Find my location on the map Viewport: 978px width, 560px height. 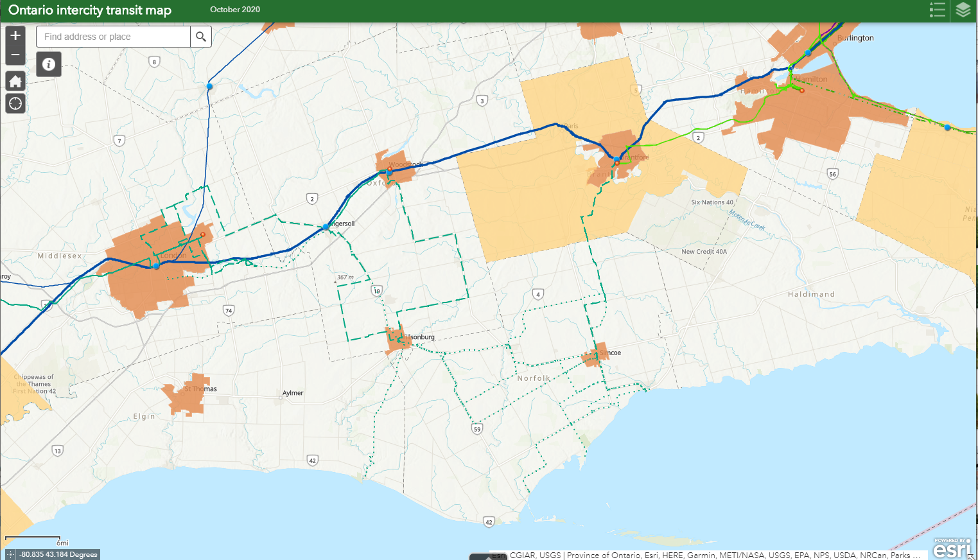point(15,103)
